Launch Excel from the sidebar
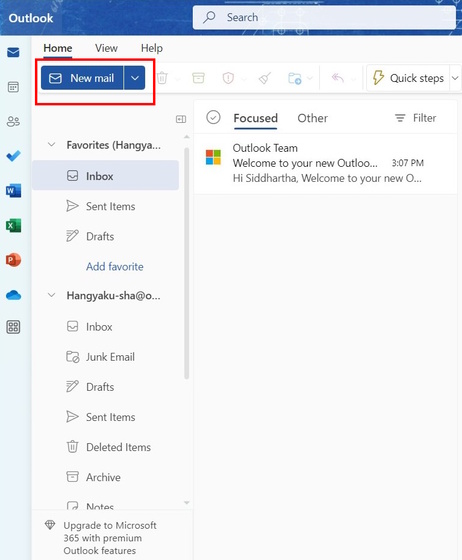This screenshot has width=462, height=560. click(13, 225)
